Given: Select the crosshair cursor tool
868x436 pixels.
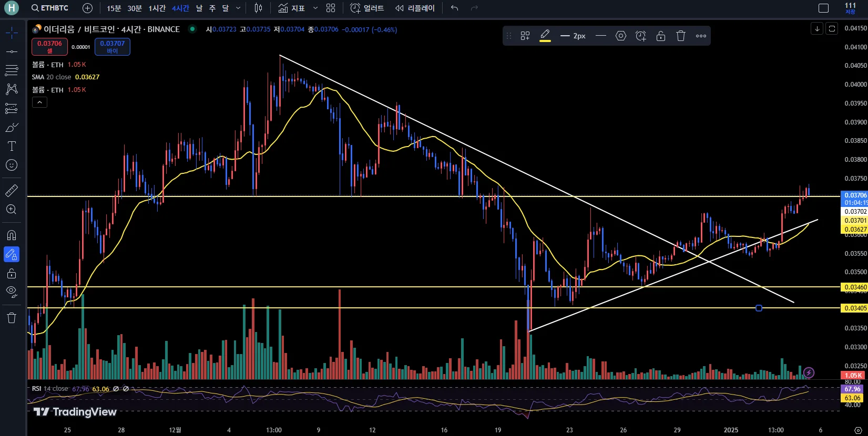Looking at the screenshot, I should click(12, 33).
